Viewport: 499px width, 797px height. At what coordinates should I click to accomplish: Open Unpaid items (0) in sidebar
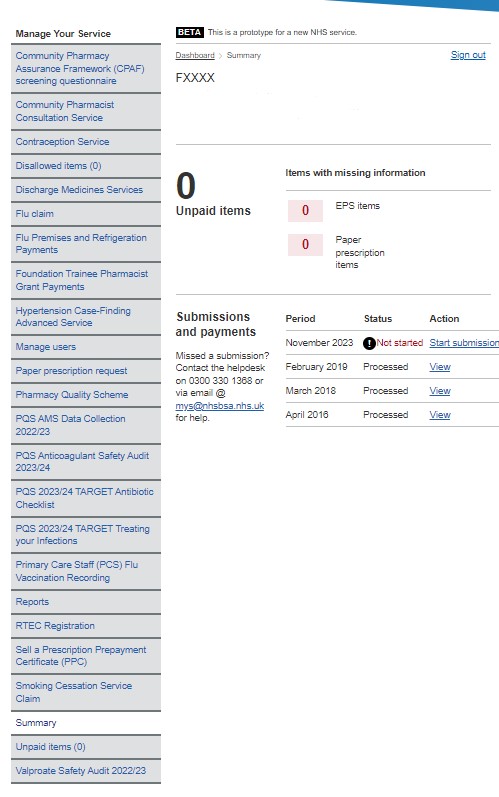coord(86,747)
